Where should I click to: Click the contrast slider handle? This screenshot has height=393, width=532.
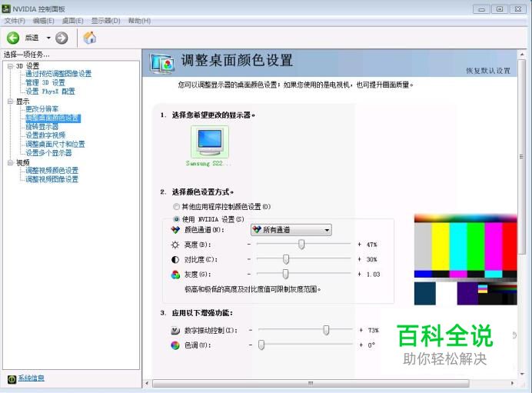coord(286,259)
